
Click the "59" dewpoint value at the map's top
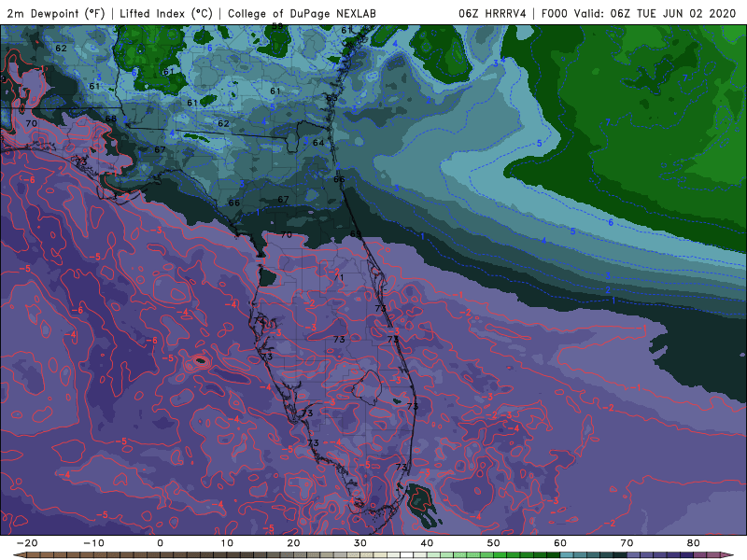[x=277, y=26]
